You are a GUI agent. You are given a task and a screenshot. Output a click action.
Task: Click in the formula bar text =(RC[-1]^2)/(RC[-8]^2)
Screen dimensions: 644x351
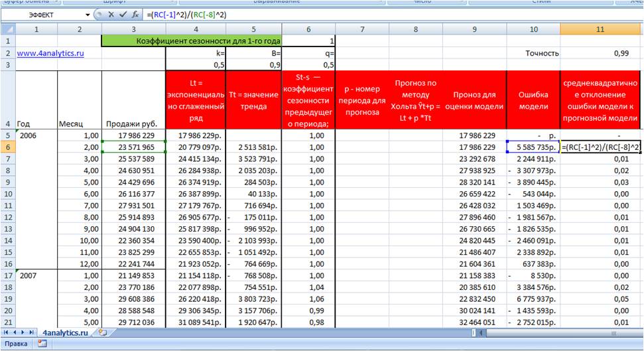186,15
